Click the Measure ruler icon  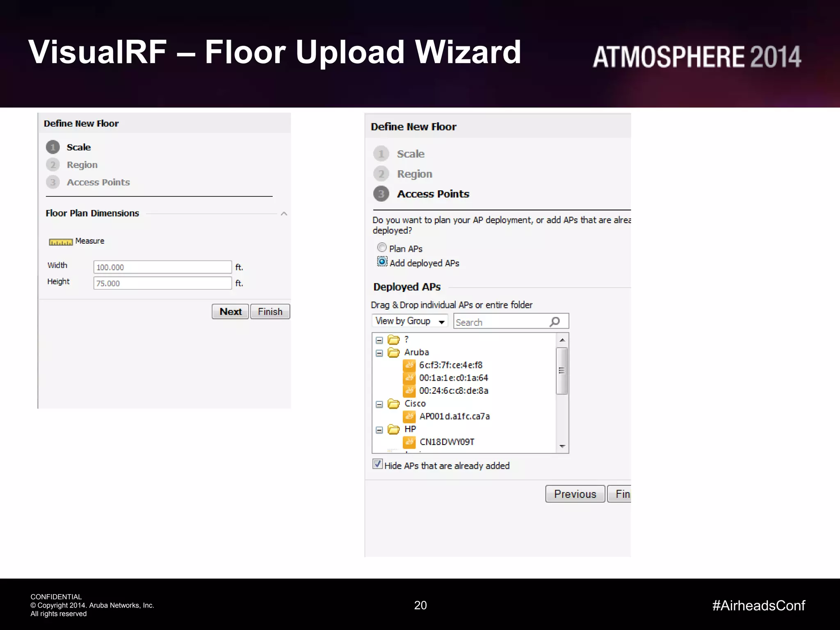(61, 242)
